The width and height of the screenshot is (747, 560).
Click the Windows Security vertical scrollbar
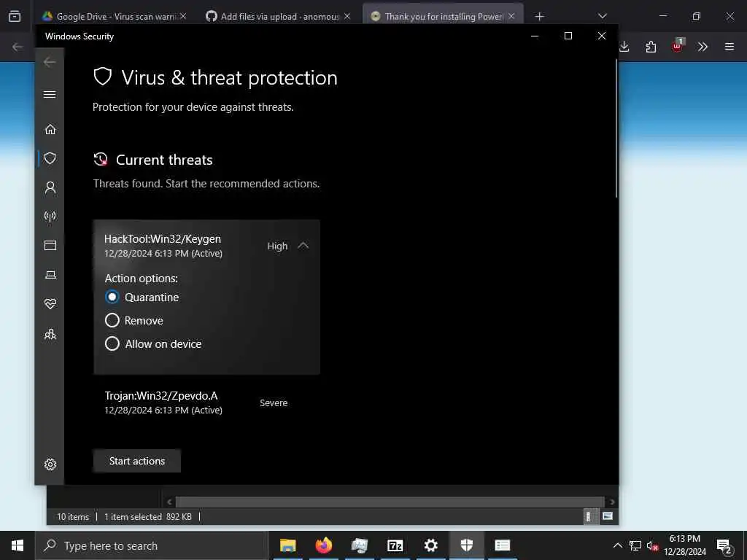coord(616,128)
